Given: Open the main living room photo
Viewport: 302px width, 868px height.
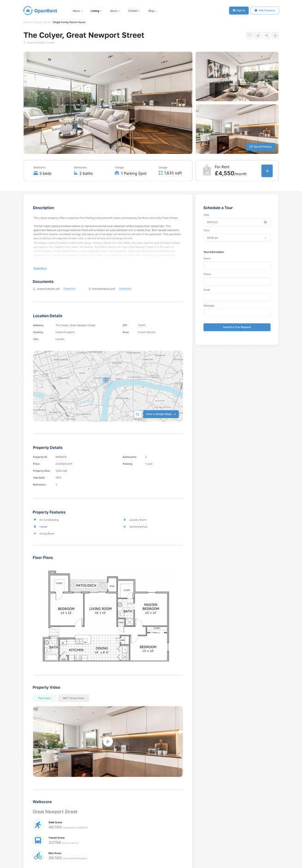Looking at the screenshot, I should pos(108,103).
